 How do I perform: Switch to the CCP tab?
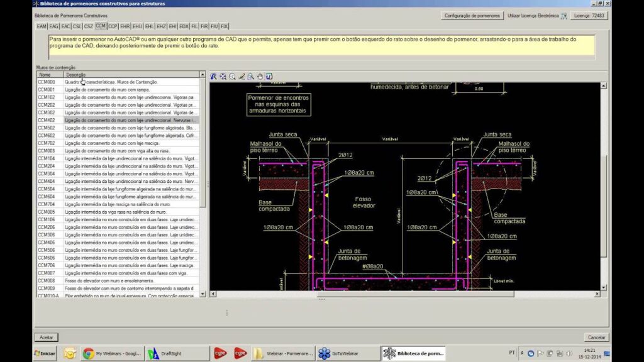click(113, 26)
